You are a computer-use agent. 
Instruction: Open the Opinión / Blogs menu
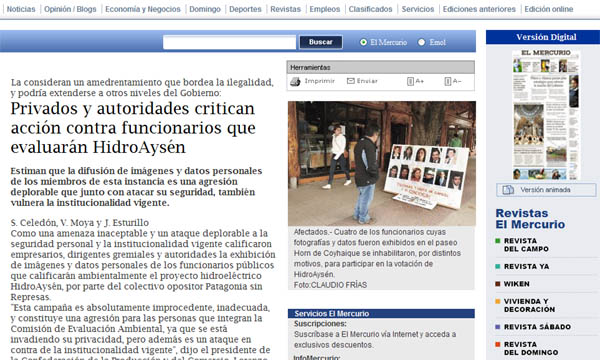[x=70, y=9]
